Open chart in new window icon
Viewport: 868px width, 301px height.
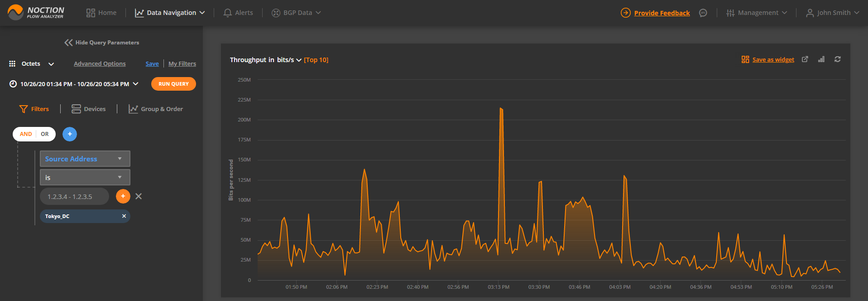click(x=805, y=59)
